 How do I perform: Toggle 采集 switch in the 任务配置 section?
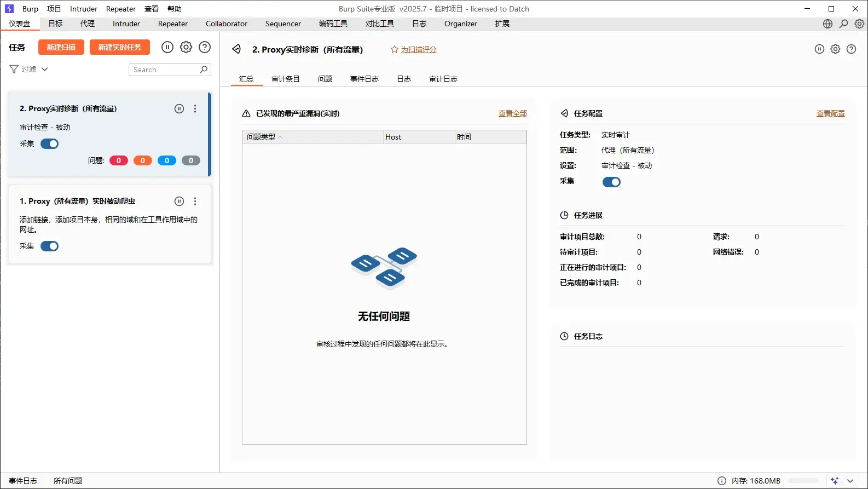click(x=611, y=182)
